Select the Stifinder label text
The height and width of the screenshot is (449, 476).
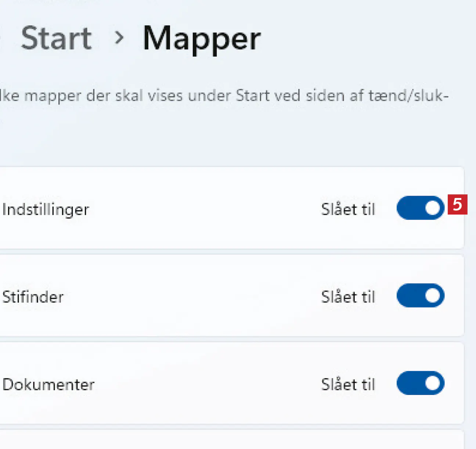click(x=33, y=297)
